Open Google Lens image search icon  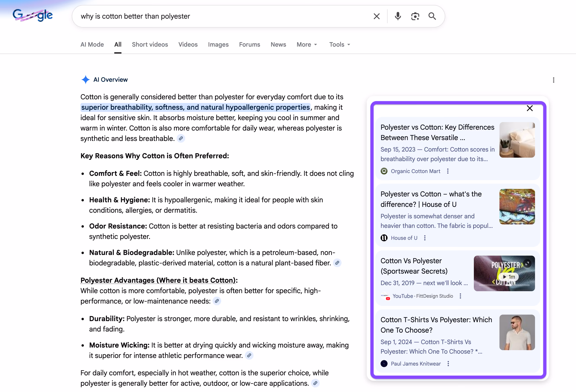coord(415,16)
